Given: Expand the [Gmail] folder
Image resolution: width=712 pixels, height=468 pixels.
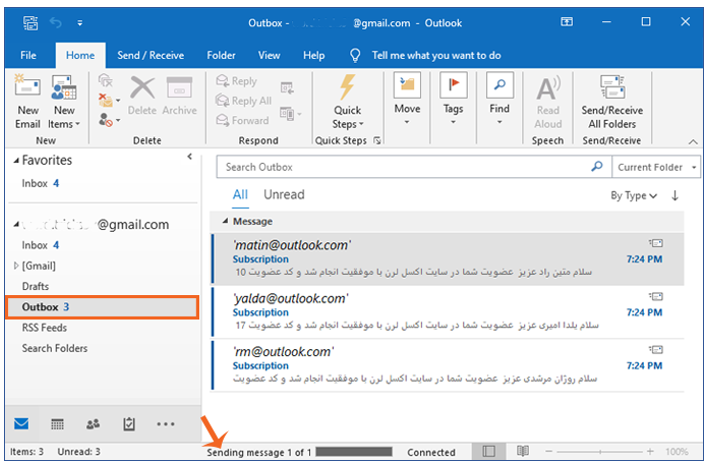Looking at the screenshot, I should click(x=16, y=266).
